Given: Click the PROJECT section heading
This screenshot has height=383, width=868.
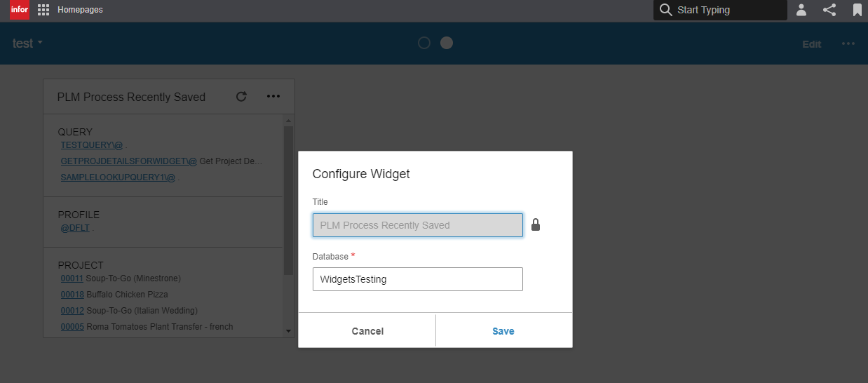Looking at the screenshot, I should pos(81,265).
